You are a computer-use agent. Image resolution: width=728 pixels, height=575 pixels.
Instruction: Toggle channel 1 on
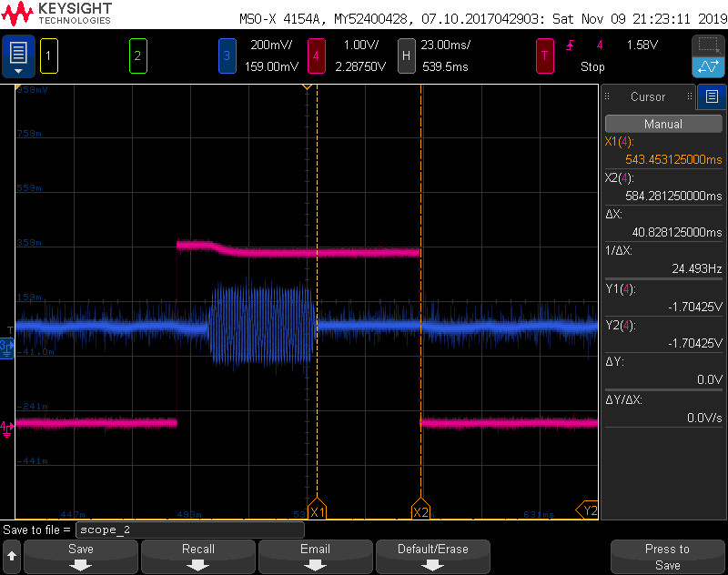click(x=48, y=55)
